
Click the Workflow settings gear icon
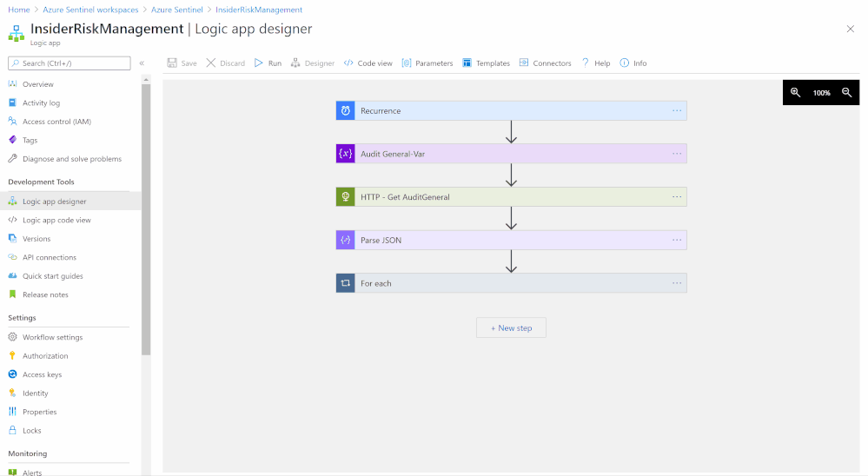(x=13, y=337)
